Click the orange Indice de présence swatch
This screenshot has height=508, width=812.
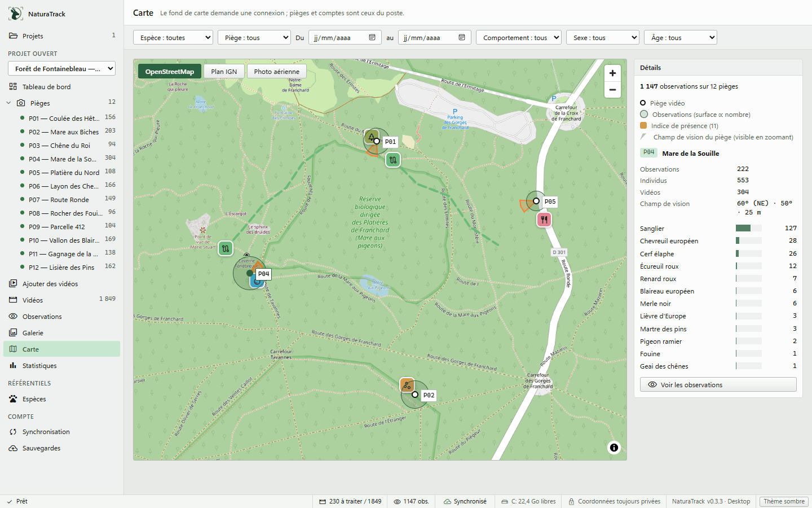643,125
